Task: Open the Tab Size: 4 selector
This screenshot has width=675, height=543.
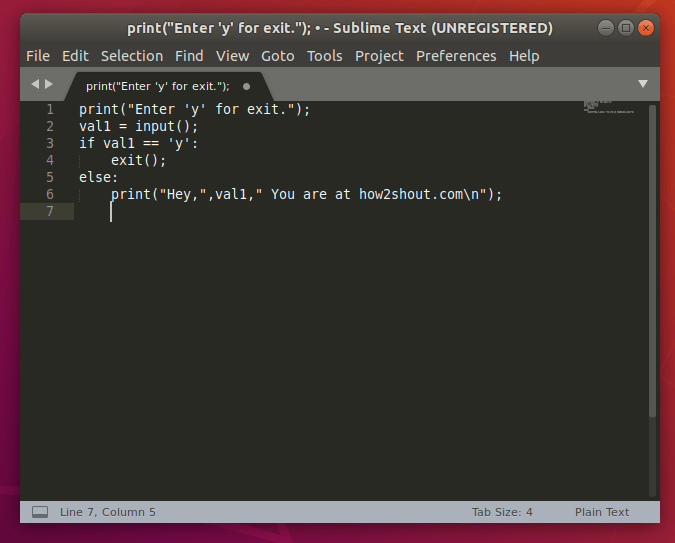Action: pyautogui.click(x=502, y=512)
